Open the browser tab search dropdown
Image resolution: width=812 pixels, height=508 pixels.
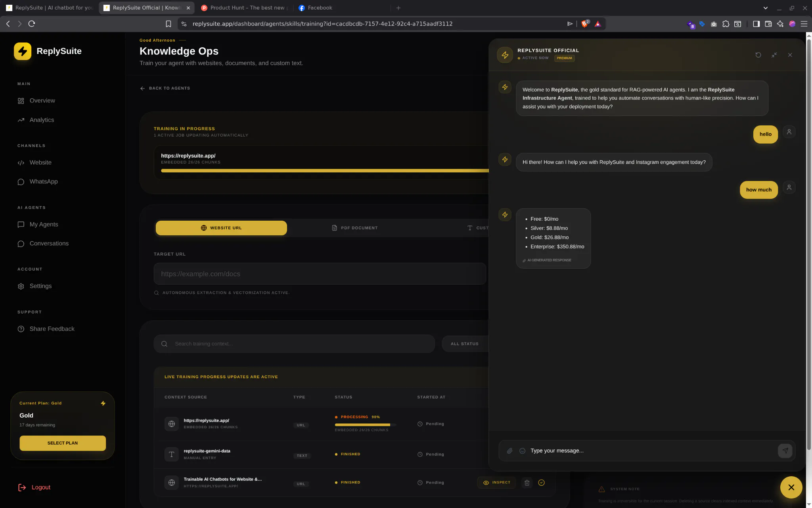tap(766, 8)
